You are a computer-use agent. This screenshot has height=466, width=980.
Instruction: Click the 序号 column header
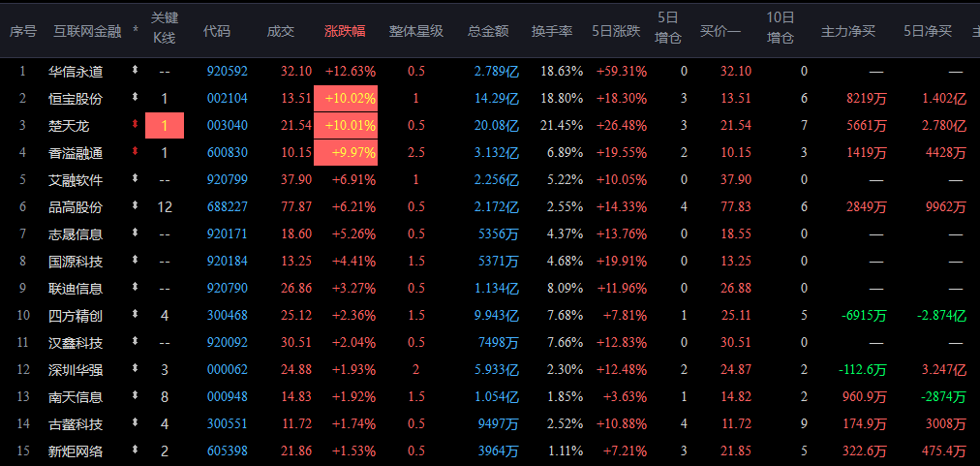coord(23,31)
